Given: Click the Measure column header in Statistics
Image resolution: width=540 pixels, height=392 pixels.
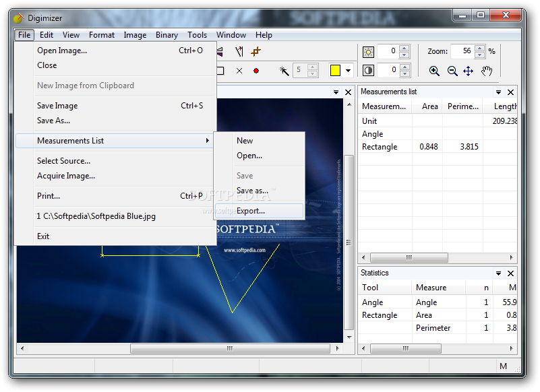Looking at the screenshot, I should [x=438, y=288].
